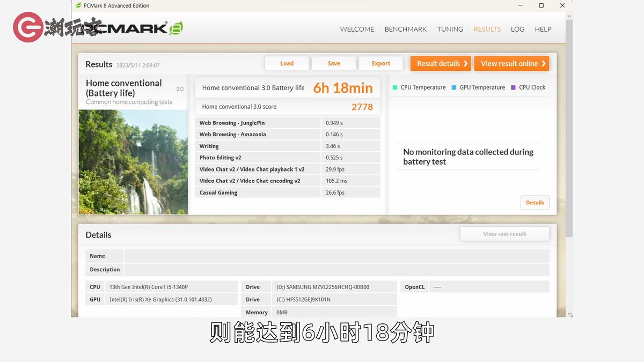Click the teal CPU Temperature legend swatch
This screenshot has height=362, width=644.
(x=395, y=87)
